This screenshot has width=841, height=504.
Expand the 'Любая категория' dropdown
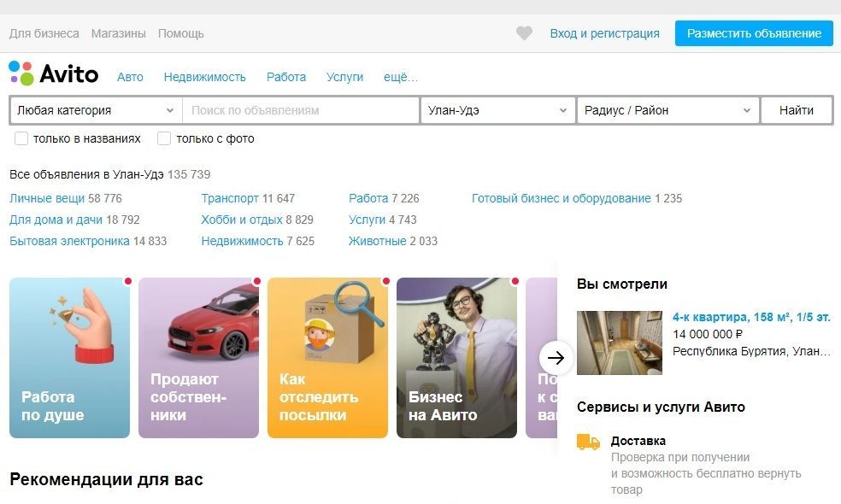pos(96,110)
